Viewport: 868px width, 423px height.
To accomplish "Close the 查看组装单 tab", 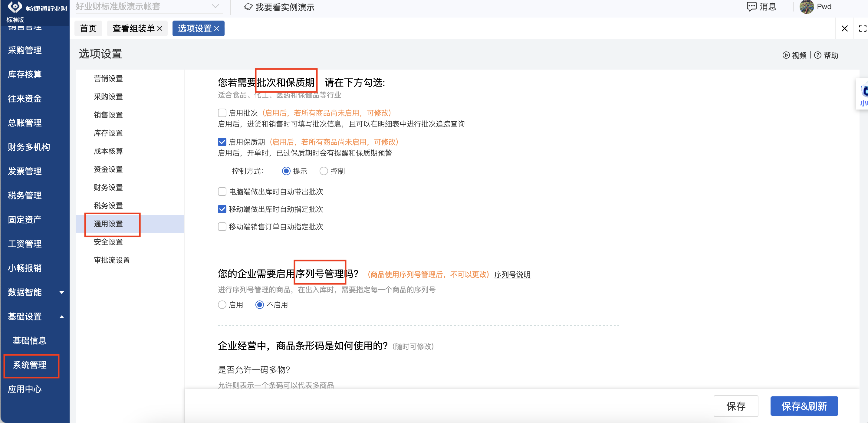I will [x=160, y=29].
